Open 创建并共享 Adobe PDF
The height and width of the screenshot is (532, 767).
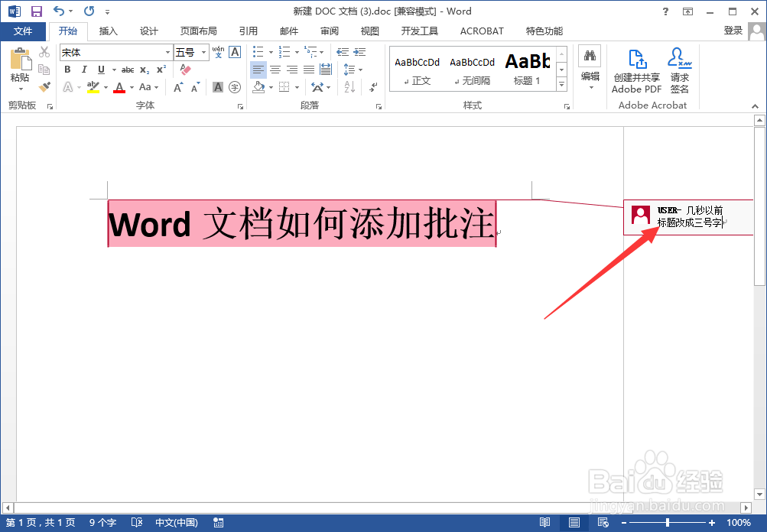coord(636,70)
